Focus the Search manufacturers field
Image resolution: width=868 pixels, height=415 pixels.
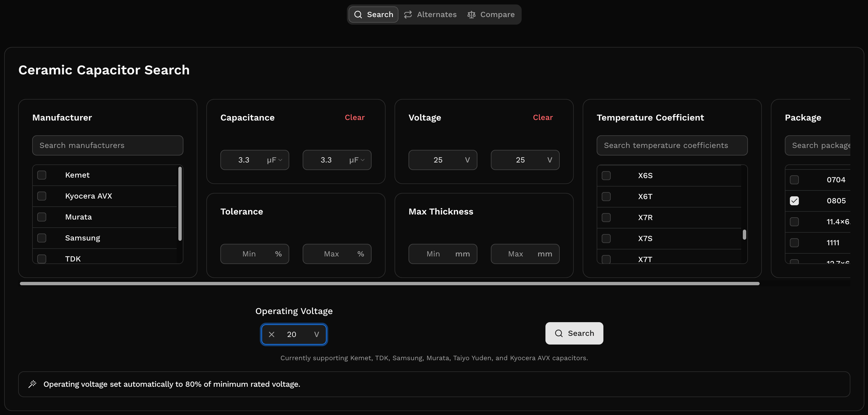[x=108, y=145]
